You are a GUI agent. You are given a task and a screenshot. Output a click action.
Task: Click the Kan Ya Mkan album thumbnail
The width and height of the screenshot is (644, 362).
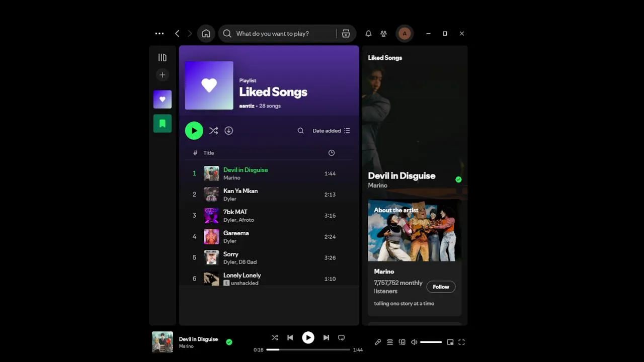click(211, 195)
